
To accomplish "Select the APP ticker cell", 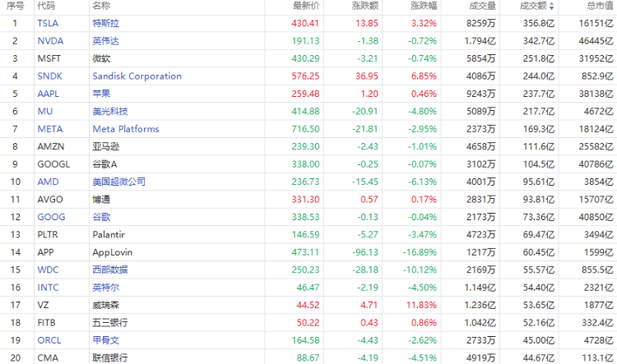I will pos(45,252).
